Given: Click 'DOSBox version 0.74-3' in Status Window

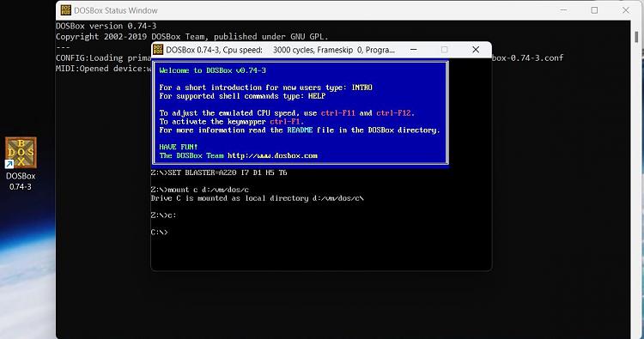Looking at the screenshot, I should (106, 26).
